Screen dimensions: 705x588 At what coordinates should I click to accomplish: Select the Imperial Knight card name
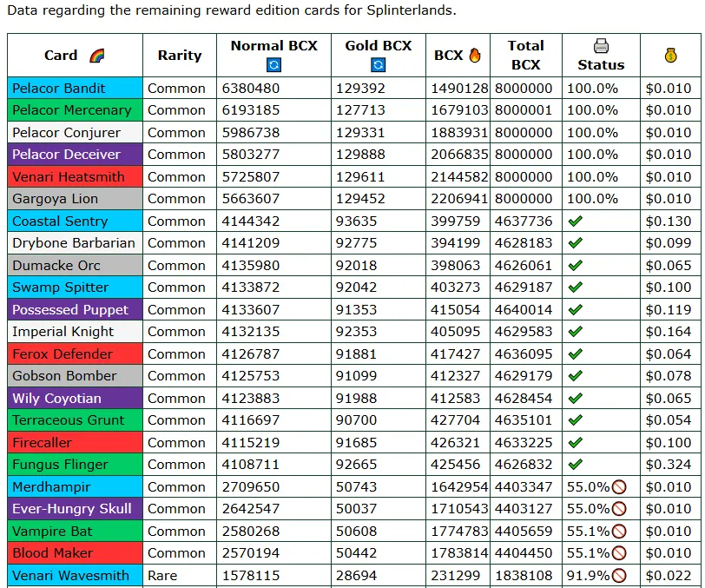pyautogui.click(x=63, y=332)
